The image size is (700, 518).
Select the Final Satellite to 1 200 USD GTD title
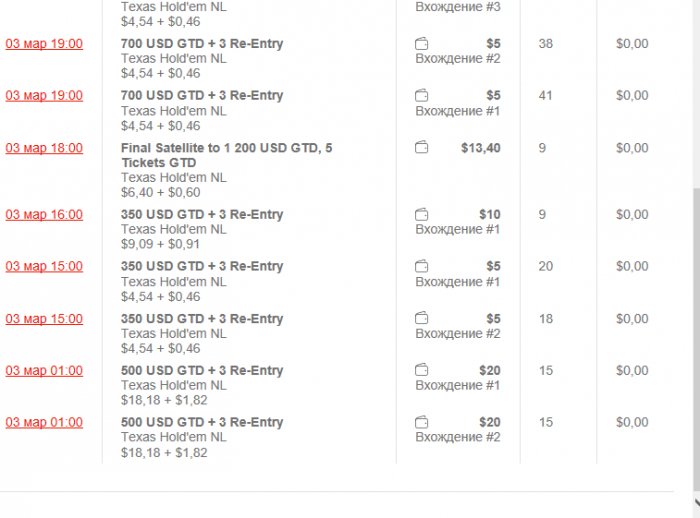point(226,148)
